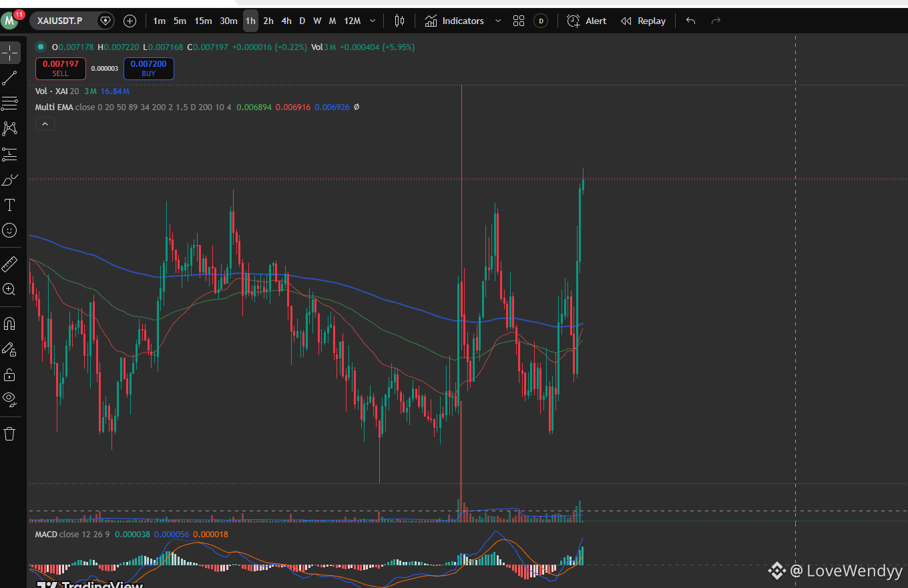Select the ruler measure tool
908x588 pixels.
9,264
